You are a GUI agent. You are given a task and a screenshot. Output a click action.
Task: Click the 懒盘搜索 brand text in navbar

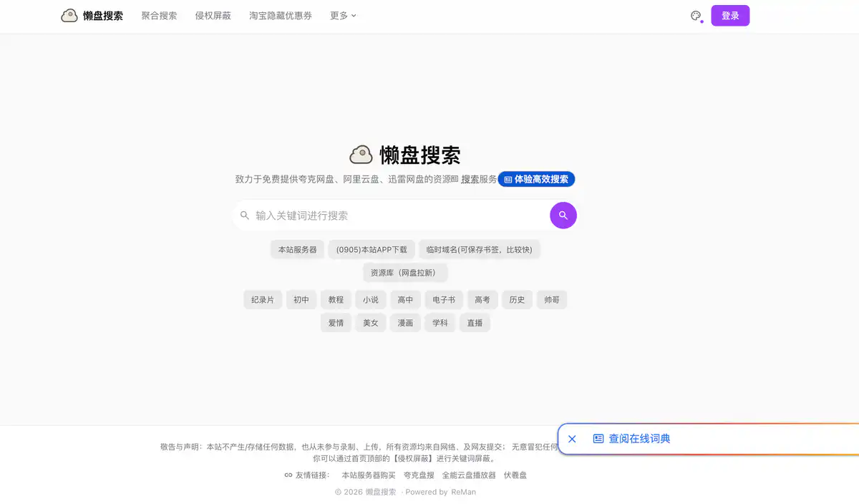pos(103,16)
